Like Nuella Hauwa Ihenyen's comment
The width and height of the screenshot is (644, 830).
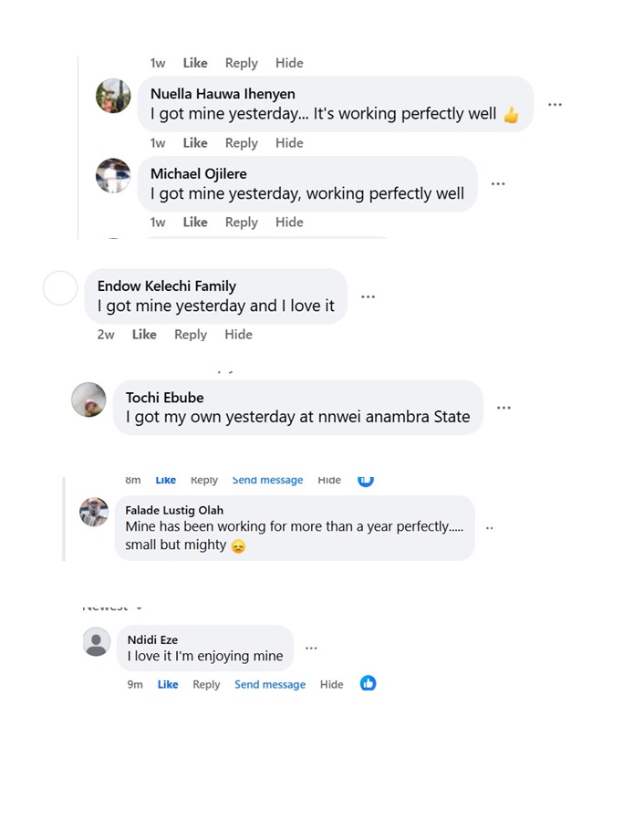click(195, 143)
